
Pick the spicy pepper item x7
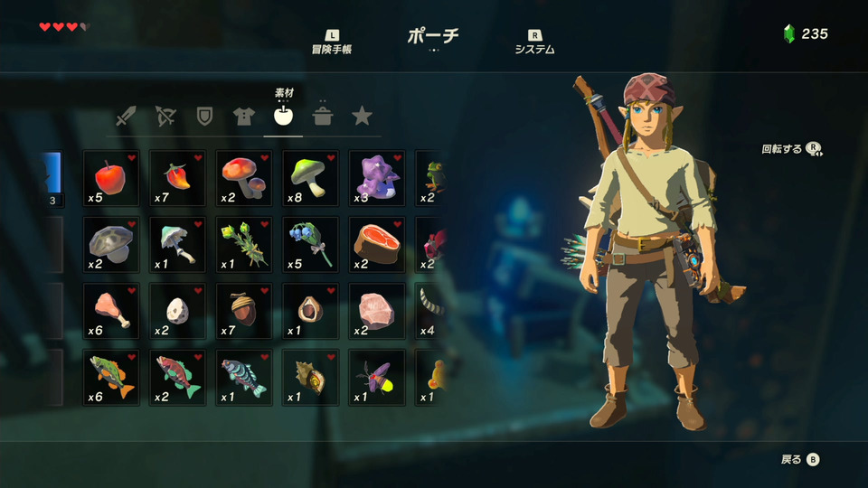177,178
